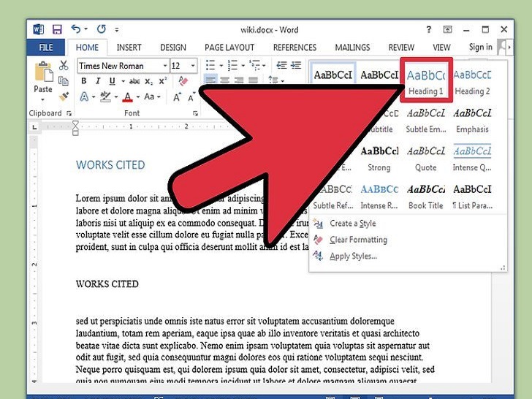Switch to the INSERT tab
Image resolution: width=532 pixels, height=399 pixels.
click(x=129, y=47)
